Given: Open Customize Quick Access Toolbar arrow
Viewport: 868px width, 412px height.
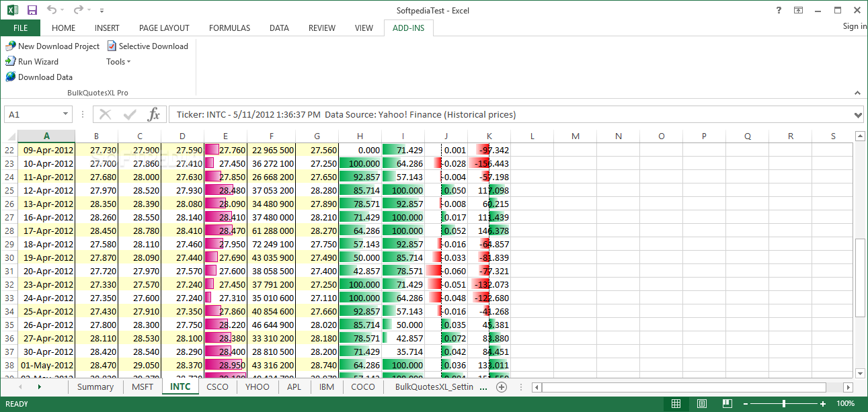Looking at the screenshot, I should (102, 11).
